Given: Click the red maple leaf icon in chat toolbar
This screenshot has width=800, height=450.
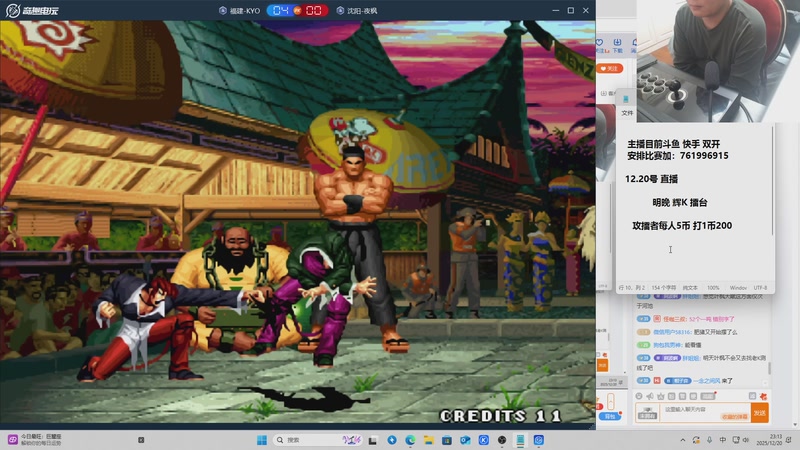Looking at the screenshot, I should click(x=763, y=396).
